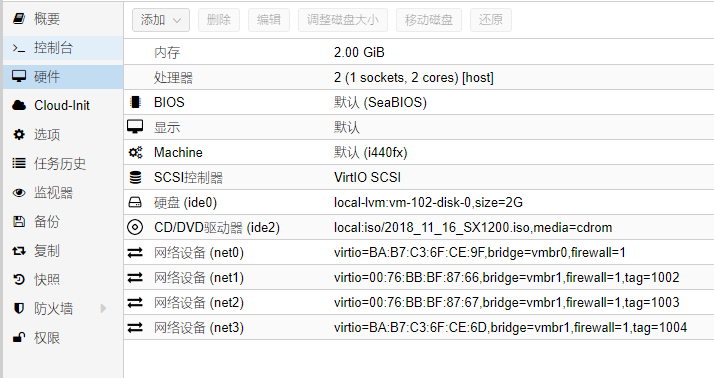Select the Cloud-Init cloud icon
This screenshot has width=714, height=378.
[x=19, y=106]
